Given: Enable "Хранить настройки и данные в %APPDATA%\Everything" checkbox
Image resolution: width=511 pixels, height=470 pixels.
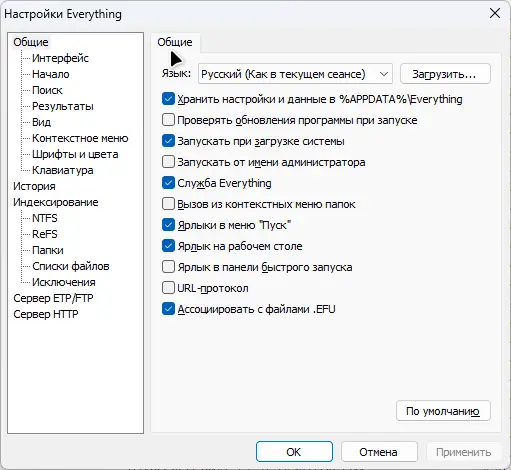Looking at the screenshot, I should click(168, 99).
